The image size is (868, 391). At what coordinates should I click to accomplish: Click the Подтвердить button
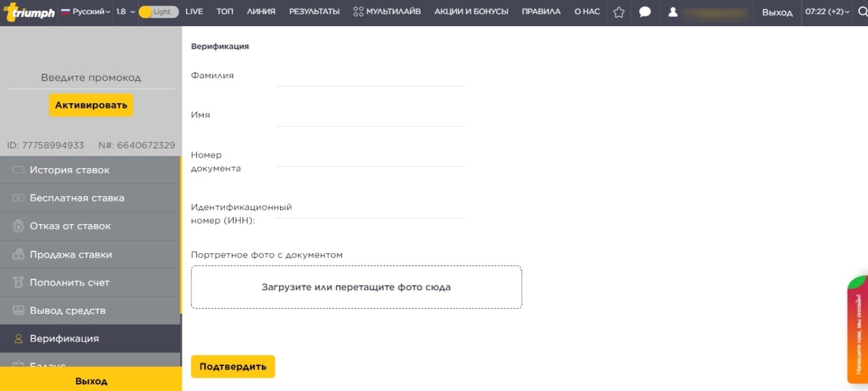(x=232, y=367)
